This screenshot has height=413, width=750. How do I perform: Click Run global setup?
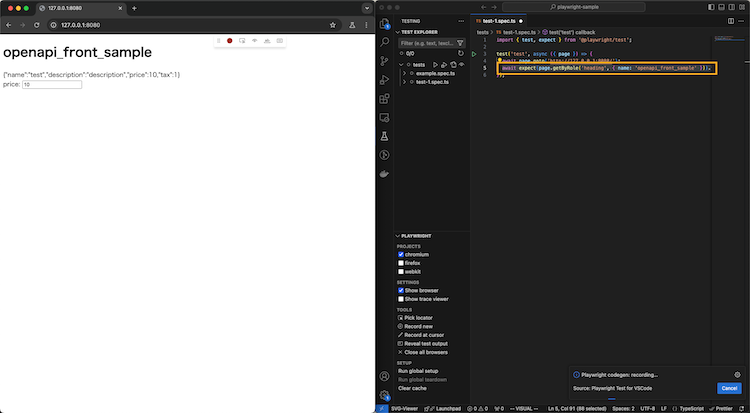[418, 371]
